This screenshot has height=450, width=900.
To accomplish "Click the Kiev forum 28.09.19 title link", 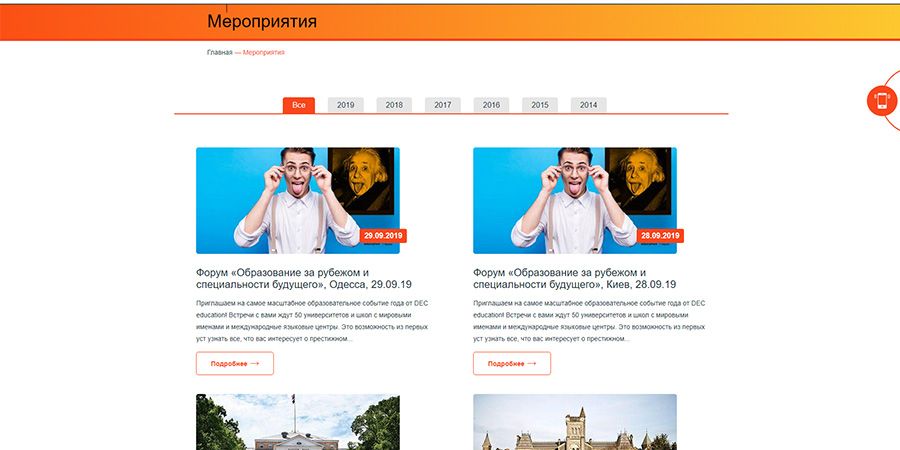I will [575, 278].
